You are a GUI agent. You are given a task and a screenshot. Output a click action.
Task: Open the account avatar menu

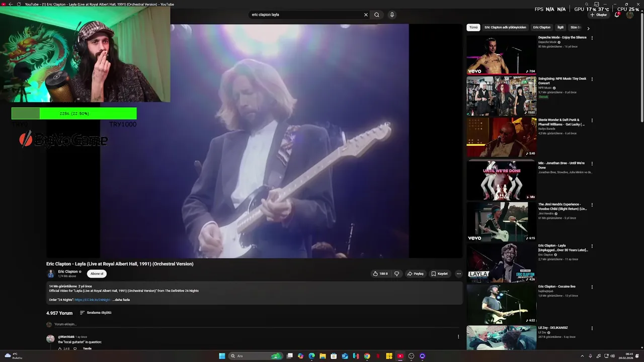[630, 15]
